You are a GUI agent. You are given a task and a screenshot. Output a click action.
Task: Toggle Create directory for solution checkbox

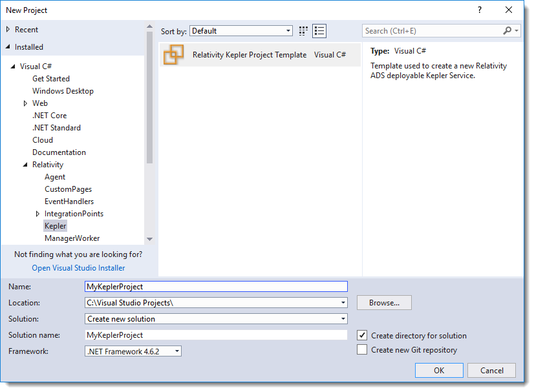click(x=362, y=336)
